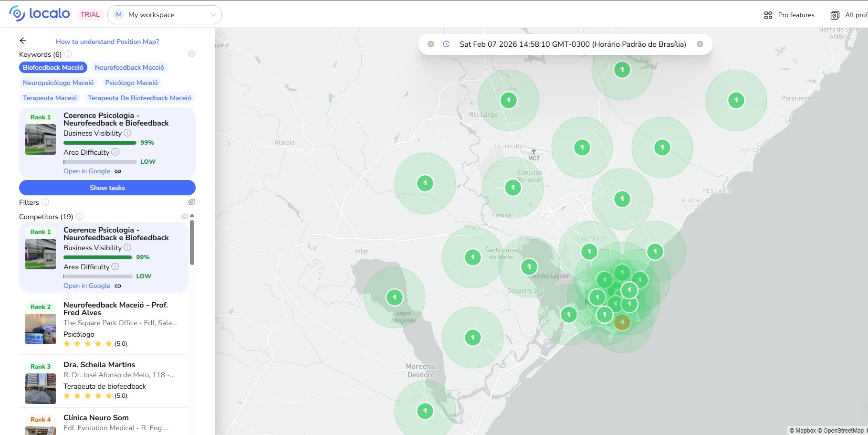Open the Competitors info icon
The width and height of the screenshot is (868, 435).
click(x=80, y=216)
